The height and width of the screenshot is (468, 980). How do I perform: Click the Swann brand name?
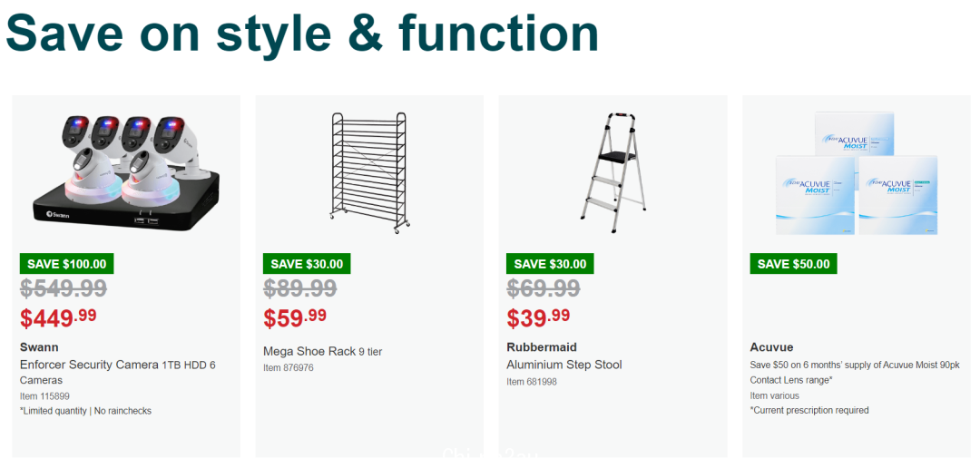[x=39, y=347]
